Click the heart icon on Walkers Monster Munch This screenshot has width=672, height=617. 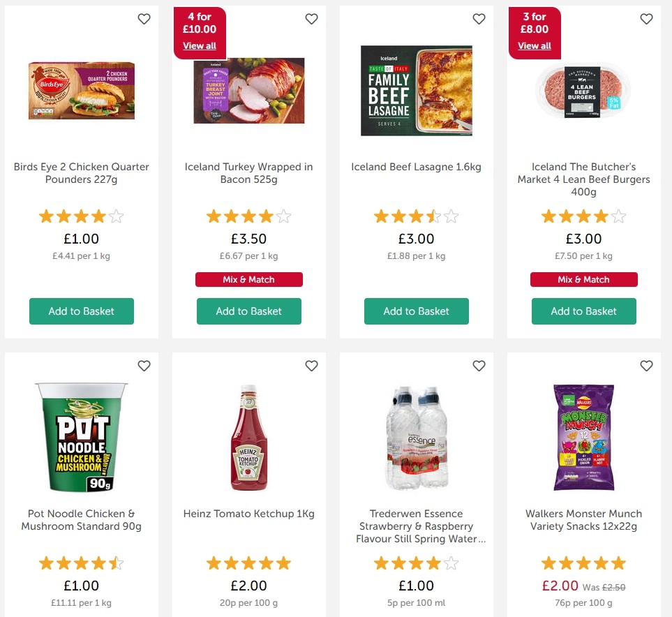tap(646, 365)
